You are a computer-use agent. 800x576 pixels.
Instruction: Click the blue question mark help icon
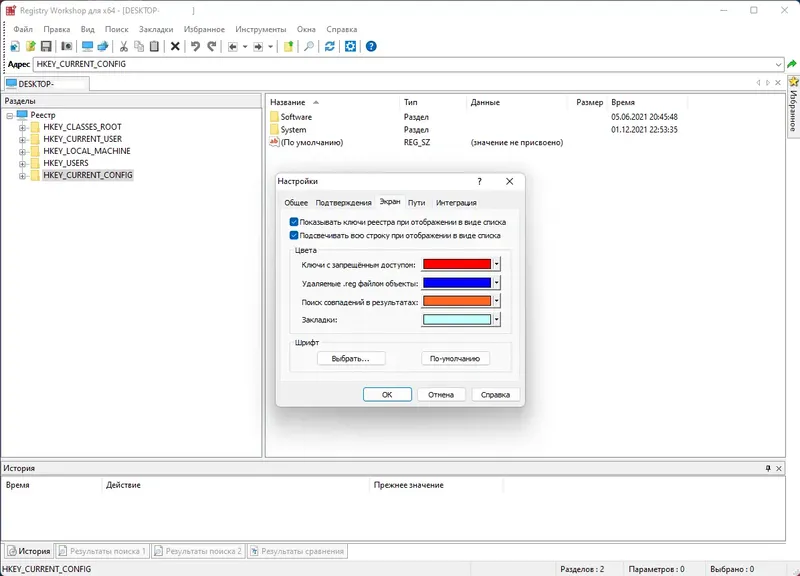pos(371,46)
